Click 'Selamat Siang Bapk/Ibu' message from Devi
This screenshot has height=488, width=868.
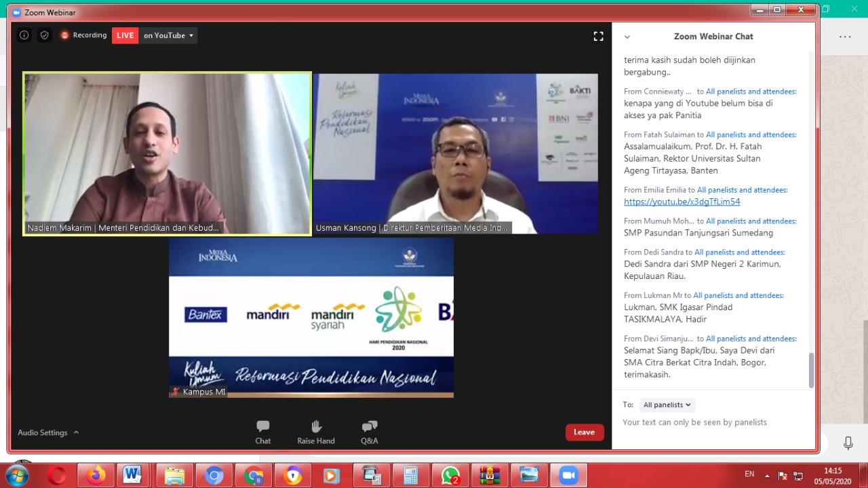[699, 362]
